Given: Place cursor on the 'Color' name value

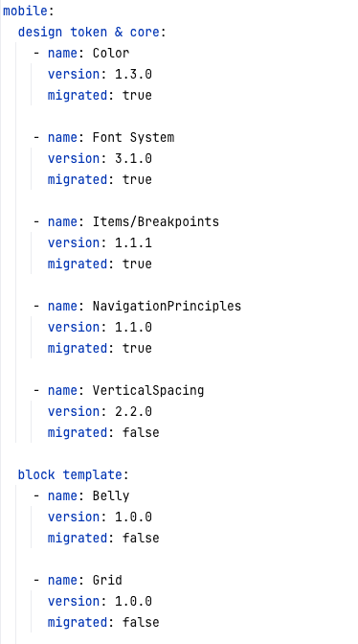Looking at the screenshot, I should [111, 53].
